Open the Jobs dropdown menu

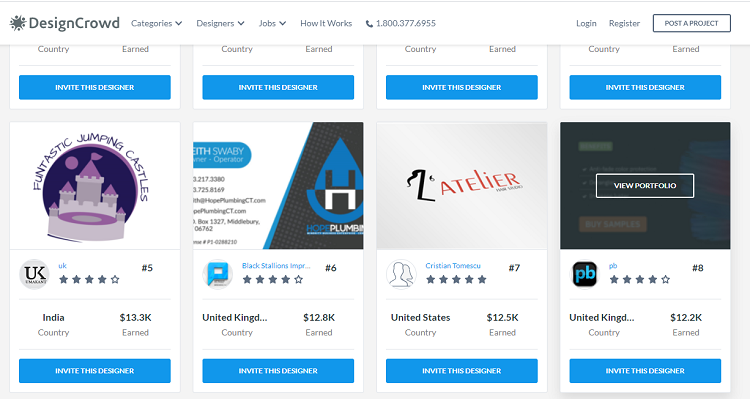[x=272, y=23]
